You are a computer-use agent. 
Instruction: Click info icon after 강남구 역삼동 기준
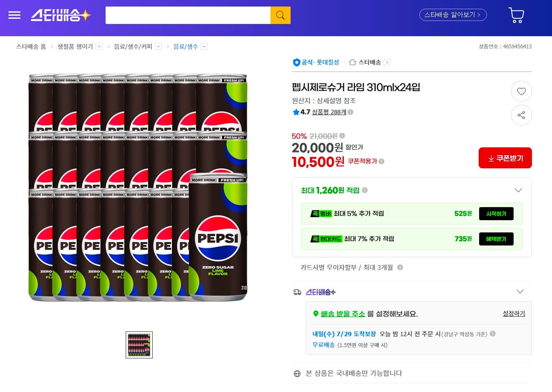[x=493, y=334]
